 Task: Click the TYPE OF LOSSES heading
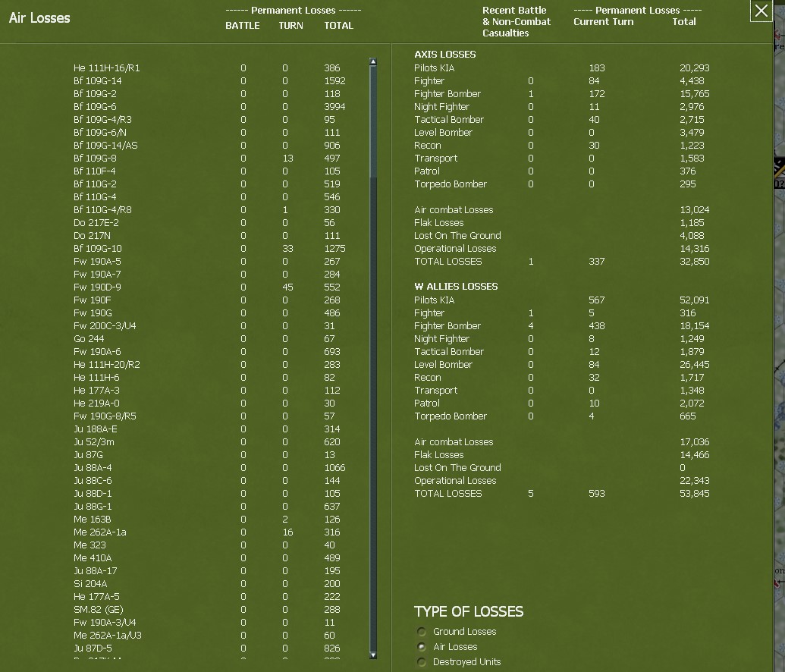(470, 611)
